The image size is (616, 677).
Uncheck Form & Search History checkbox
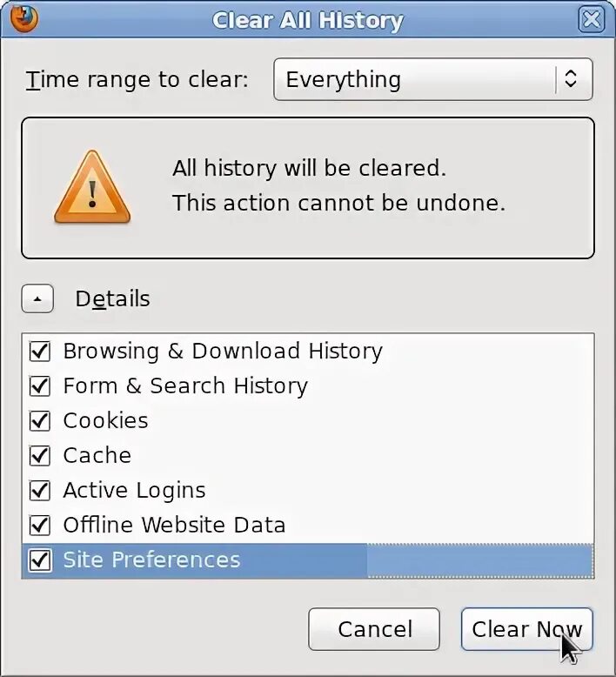pos(40,386)
